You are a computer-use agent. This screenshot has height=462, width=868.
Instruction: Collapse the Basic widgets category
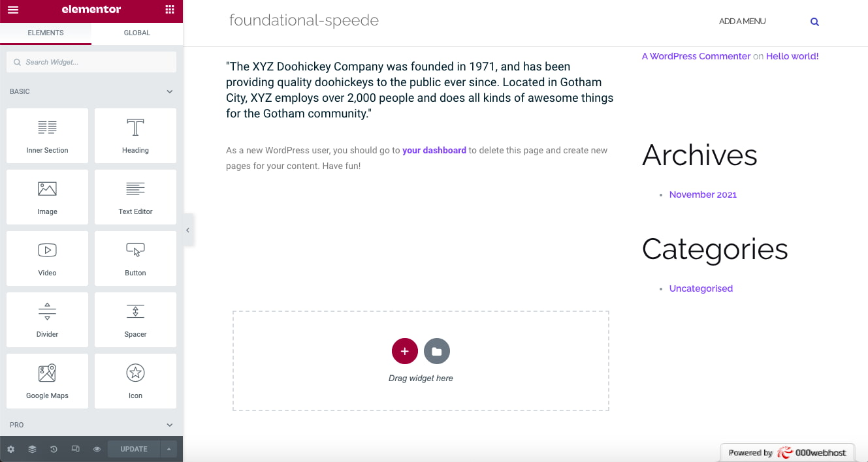(170, 92)
